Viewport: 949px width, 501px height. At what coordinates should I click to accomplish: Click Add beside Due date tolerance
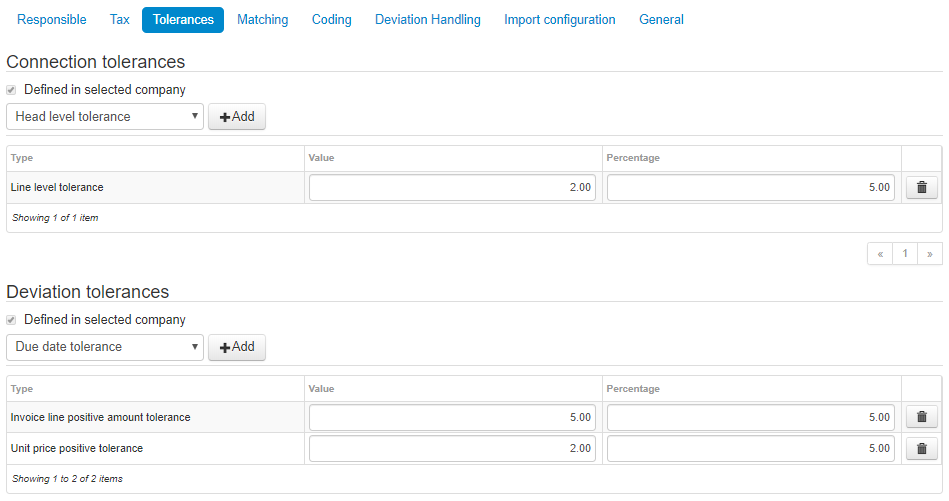[237, 347]
